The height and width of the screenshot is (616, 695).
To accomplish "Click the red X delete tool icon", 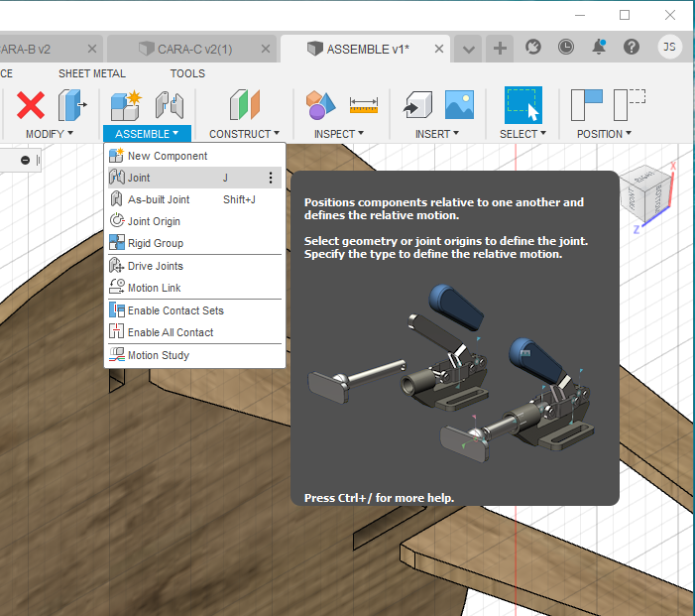I will (31, 105).
